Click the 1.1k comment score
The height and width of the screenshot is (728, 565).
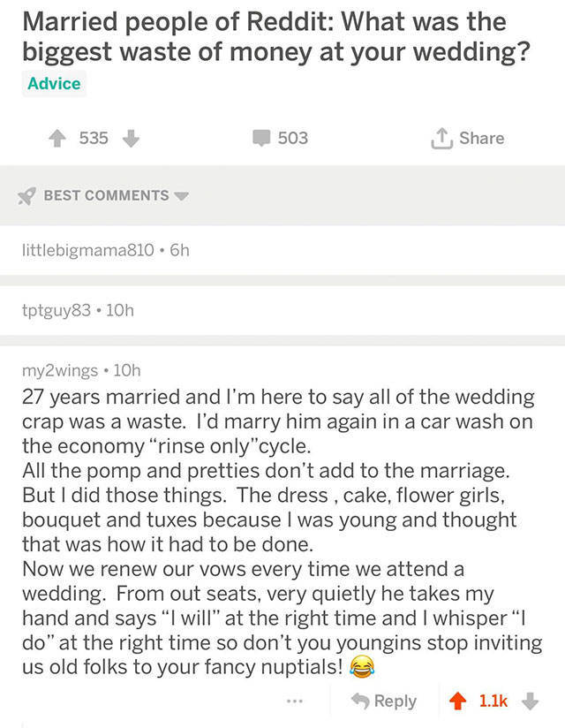pyautogui.click(x=493, y=701)
